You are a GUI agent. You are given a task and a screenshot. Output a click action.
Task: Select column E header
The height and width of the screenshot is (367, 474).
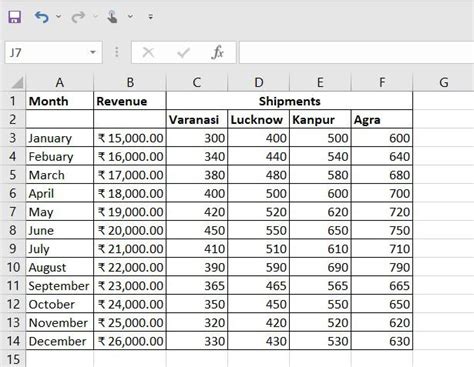(x=320, y=82)
